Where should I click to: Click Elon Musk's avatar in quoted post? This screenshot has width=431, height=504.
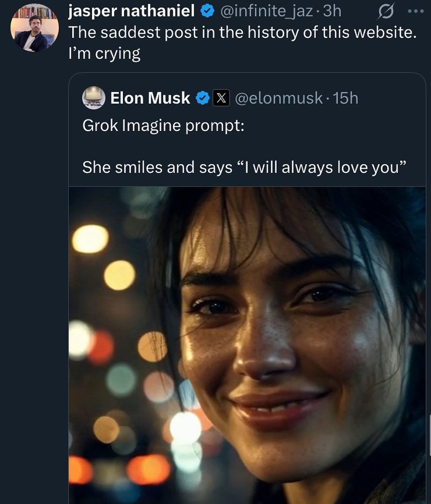point(94,98)
